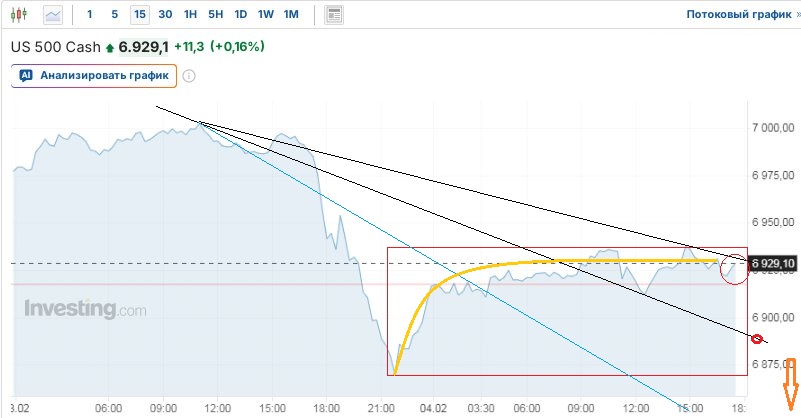The width and height of the screenshot is (801, 418).
Task: Select the 15 minute timeframe
Action: tap(139, 15)
